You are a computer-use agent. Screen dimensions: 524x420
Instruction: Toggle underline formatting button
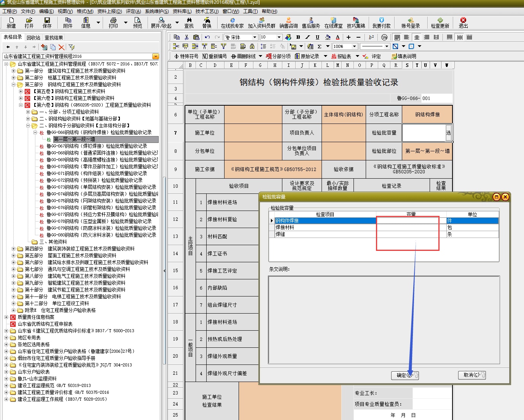point(318,37)
